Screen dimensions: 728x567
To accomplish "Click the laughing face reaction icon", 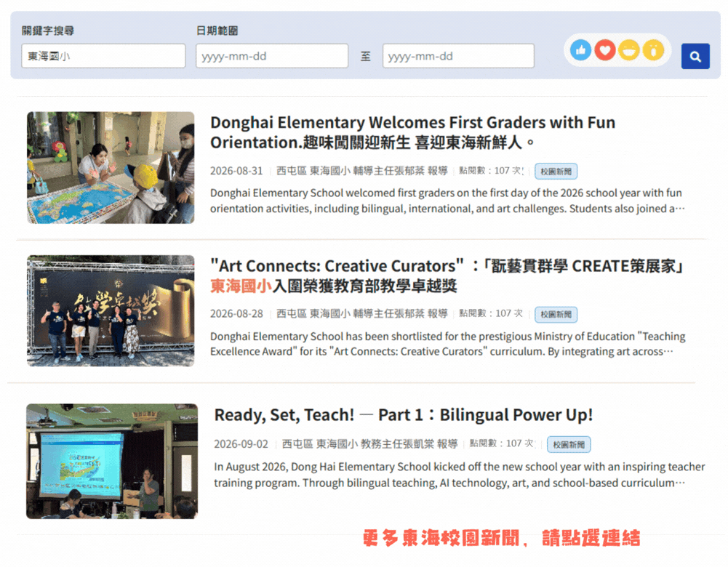I will point(629,50).
